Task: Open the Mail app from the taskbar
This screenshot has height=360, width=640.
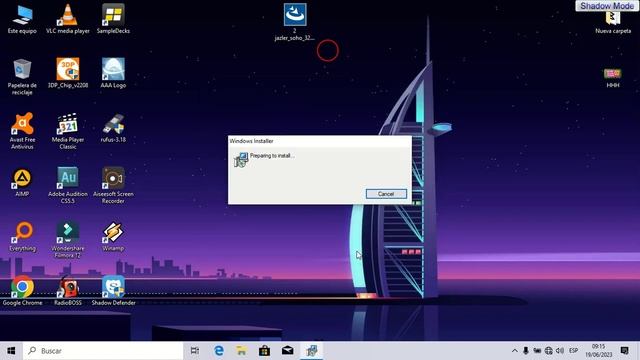Action: pyautogui.click(x=288, y=351)
